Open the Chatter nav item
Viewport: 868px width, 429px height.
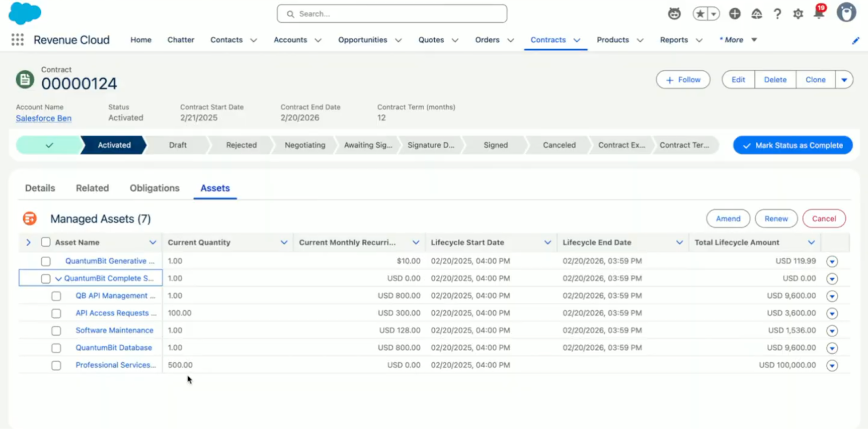(x=181, y=40)
